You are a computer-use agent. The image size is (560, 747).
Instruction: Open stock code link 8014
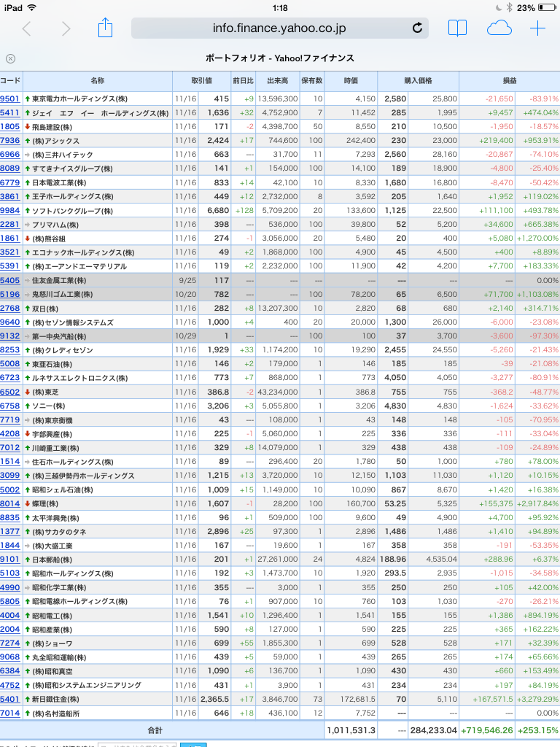[x=10, y=503]
